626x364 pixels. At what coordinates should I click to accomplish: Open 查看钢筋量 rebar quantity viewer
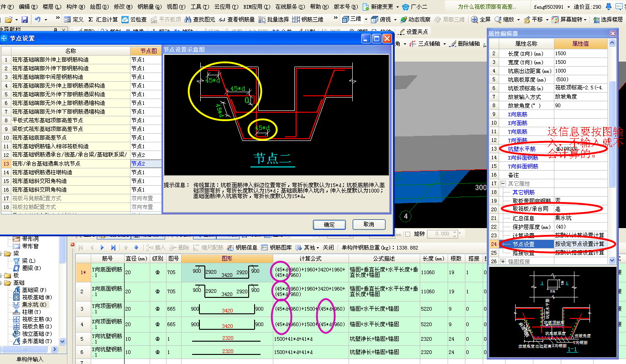[236, 20]
